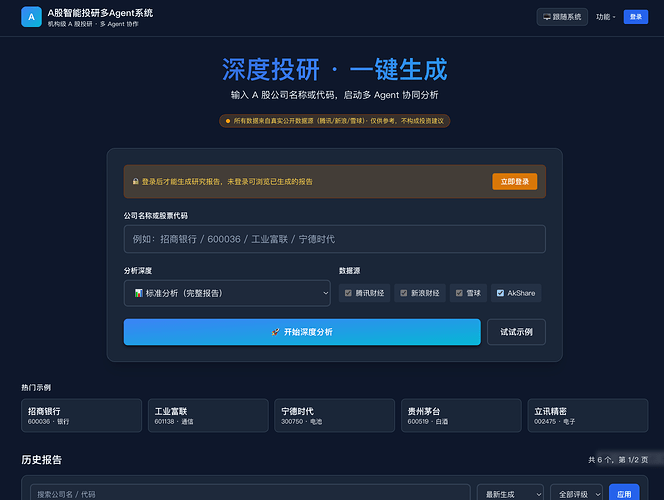Apply filters with 应用 button

pyautogui.click(x=624, y=493)
